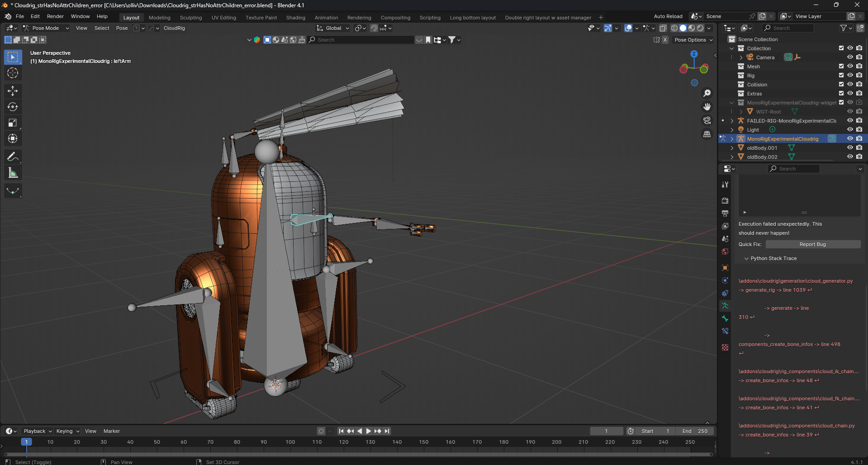
Task: Select the Measure tool
Action: 13,172
